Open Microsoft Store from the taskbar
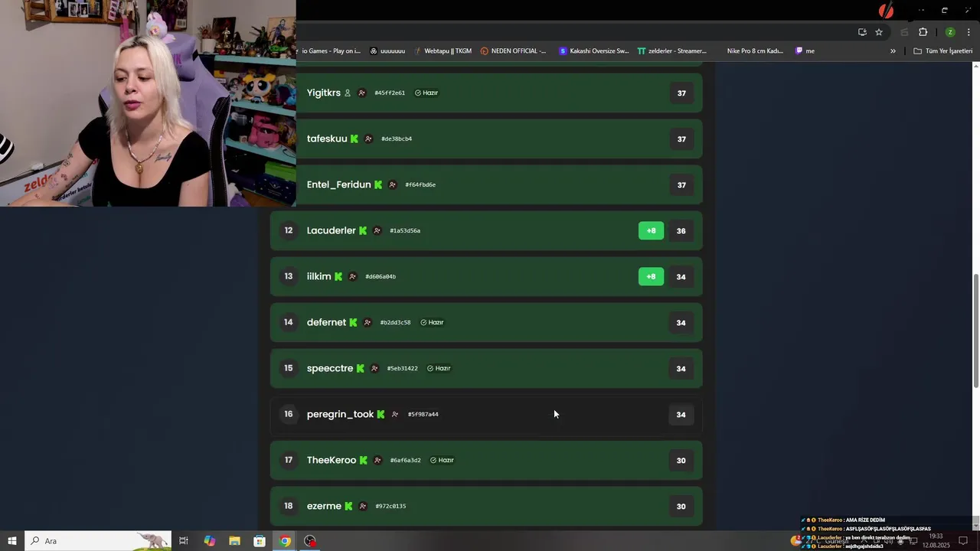This screenshot has height=551, width=980. coord(260,541)
